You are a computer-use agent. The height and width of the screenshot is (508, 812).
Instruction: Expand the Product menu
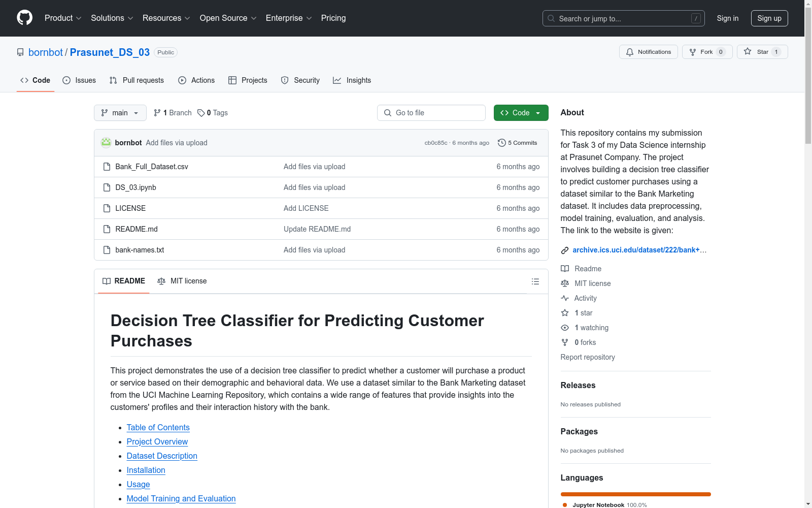click(x=63, y=18)
